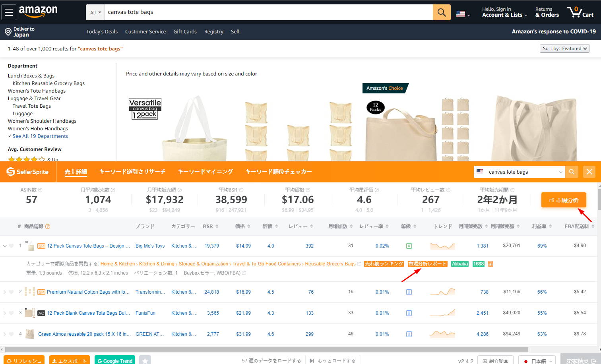Open the Amazon shopping cart

pos(580,12)
